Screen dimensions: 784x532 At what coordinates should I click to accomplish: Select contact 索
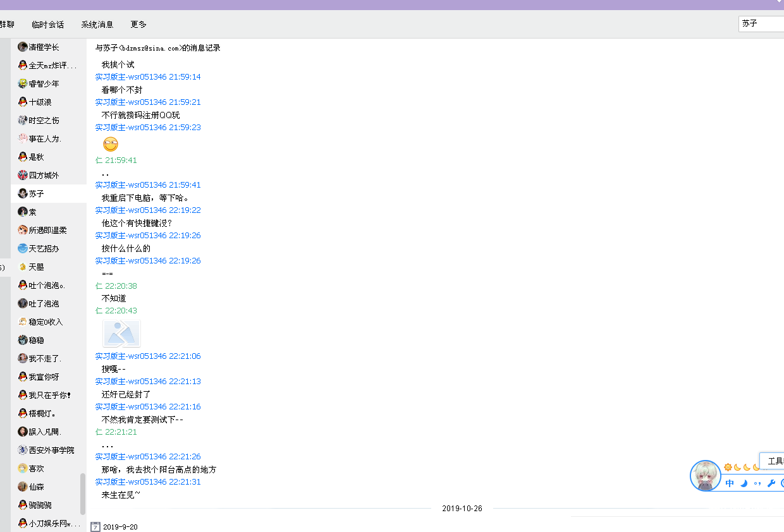(x=49, y=212)
